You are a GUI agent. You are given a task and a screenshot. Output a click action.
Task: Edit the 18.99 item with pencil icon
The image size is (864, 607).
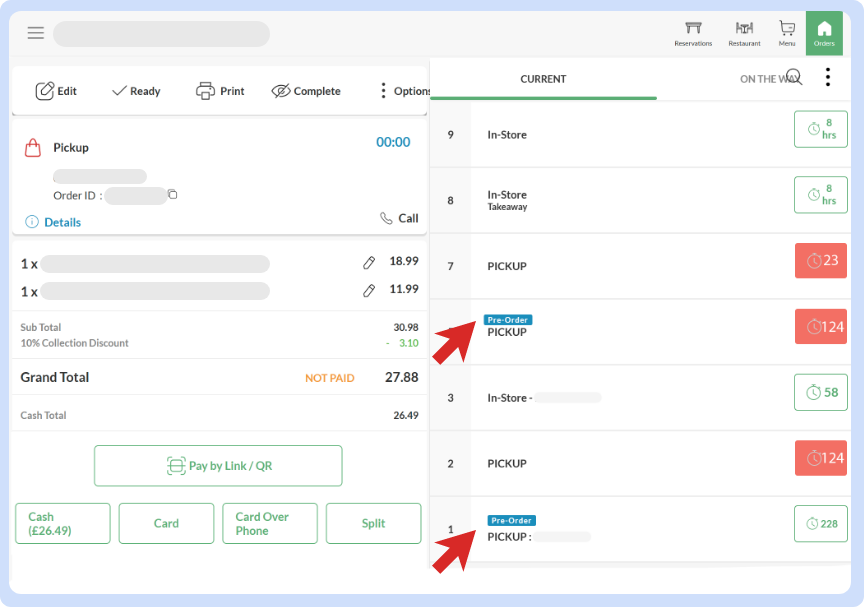pos(369,263)
